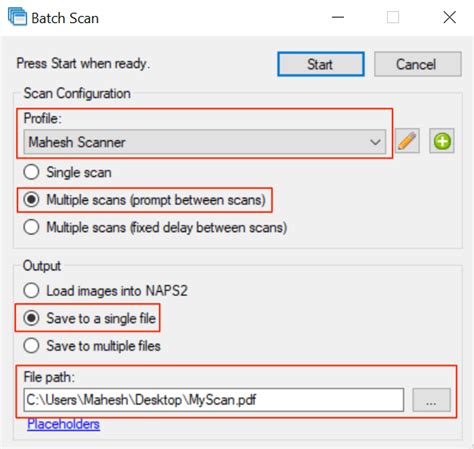
Task: Click into the File path text field
Action: (214, 400)
